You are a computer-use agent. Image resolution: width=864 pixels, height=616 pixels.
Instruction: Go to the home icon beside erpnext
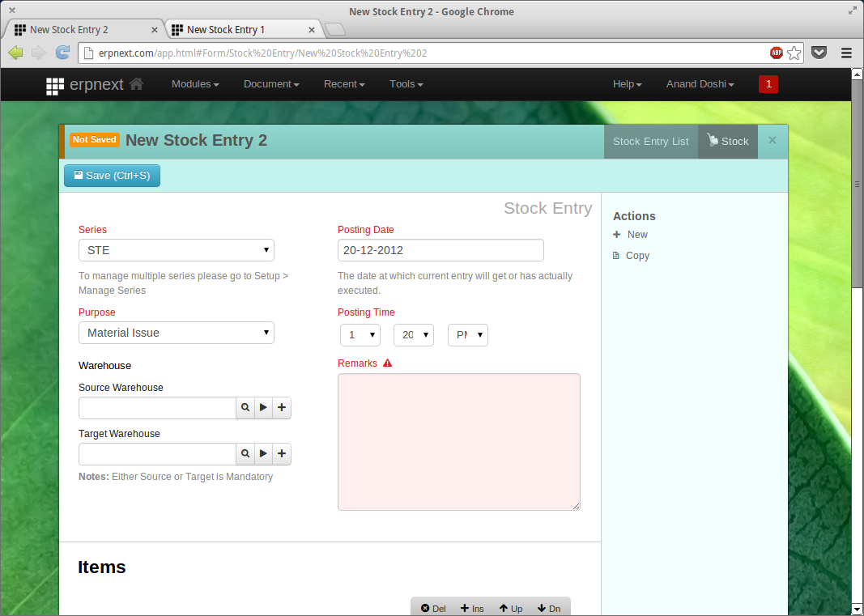(136, 83)
